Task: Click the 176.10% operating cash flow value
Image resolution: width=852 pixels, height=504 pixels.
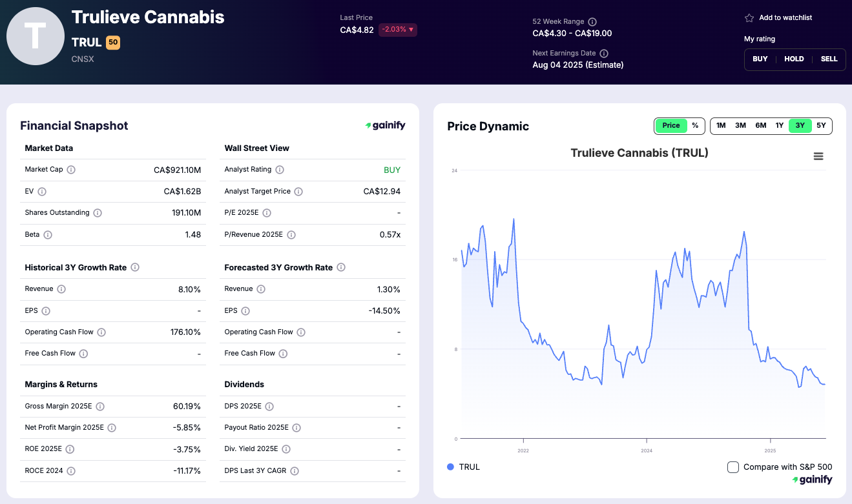Action: (185, 332)
